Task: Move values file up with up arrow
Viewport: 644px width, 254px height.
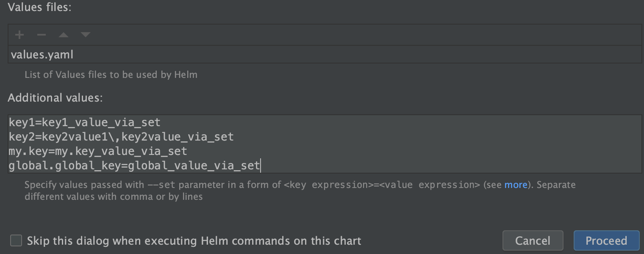Action: click(64, 35)
